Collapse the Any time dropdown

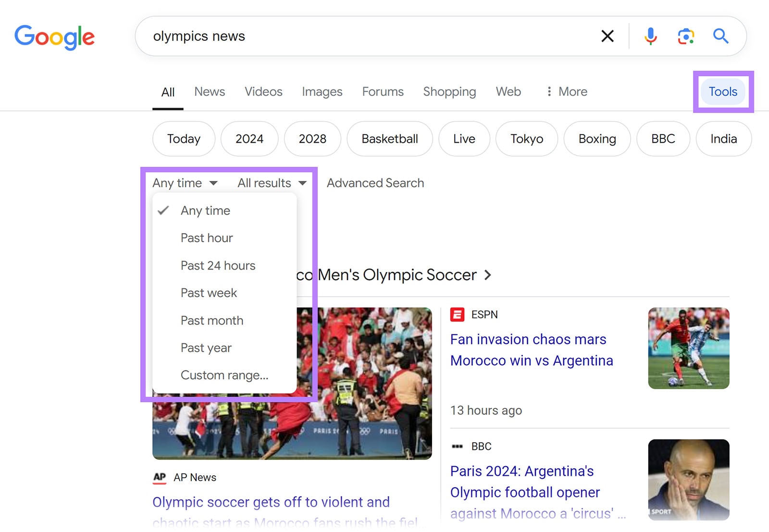[x=185, y=183]
